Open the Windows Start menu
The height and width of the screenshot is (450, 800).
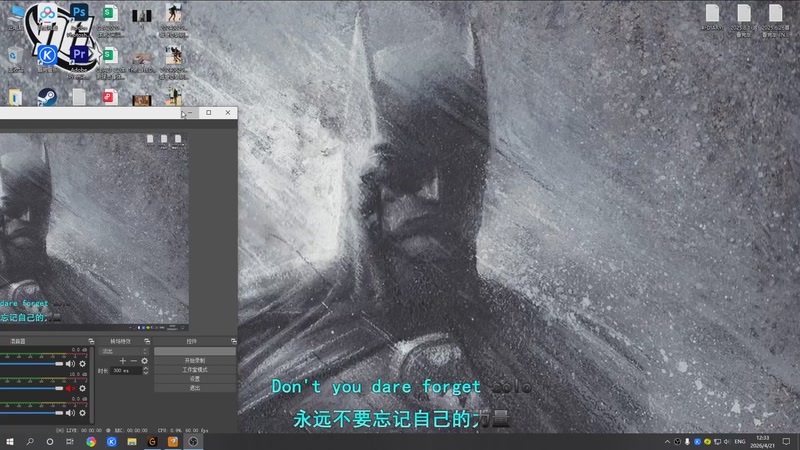click(10, 442)
